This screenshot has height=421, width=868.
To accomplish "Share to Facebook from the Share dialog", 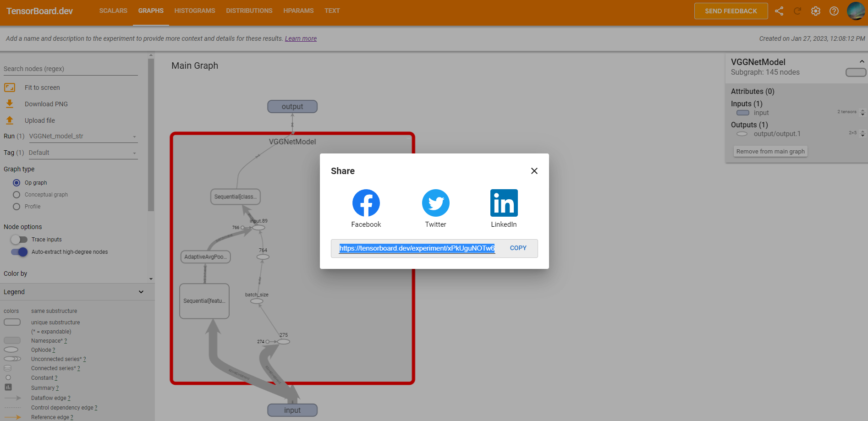I will pos(366,203).
